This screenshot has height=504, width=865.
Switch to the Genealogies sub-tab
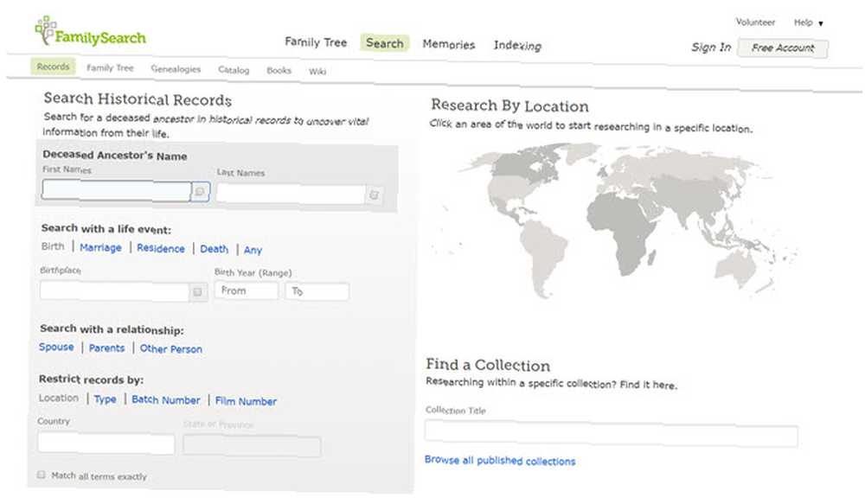point(176,69)
